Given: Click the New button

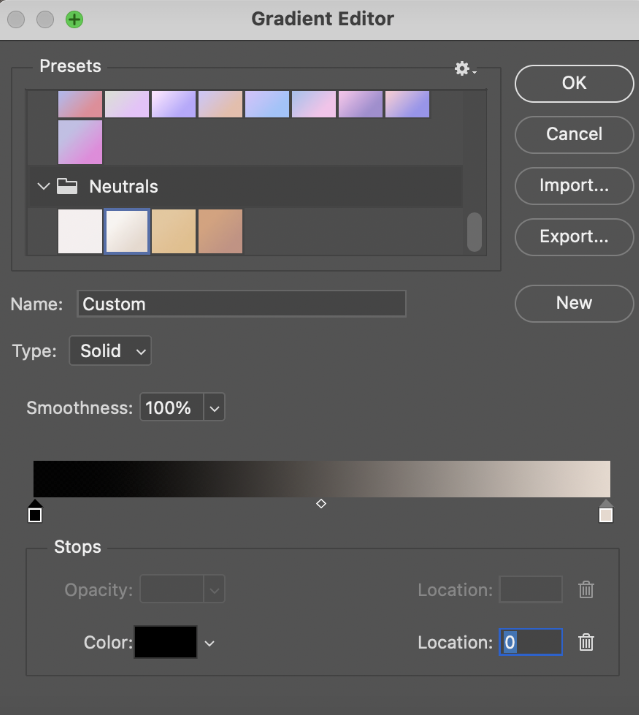Looking at the screenshot, I should click(574, 303).
